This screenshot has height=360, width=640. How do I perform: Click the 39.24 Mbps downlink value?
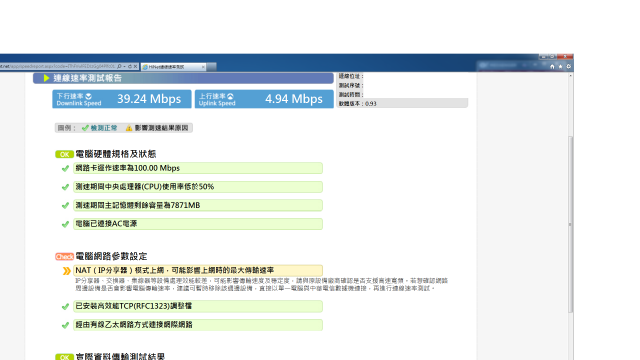point(149,99)
